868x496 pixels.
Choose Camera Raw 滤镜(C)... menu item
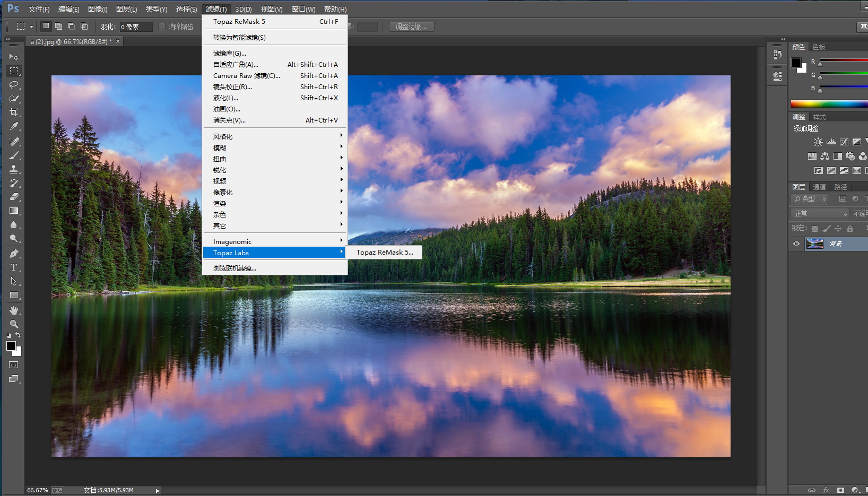[x=275, y=75]
